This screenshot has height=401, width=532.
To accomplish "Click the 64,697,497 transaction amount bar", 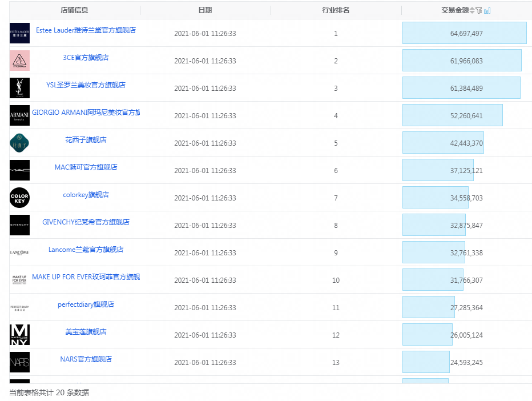I will 464,33.
